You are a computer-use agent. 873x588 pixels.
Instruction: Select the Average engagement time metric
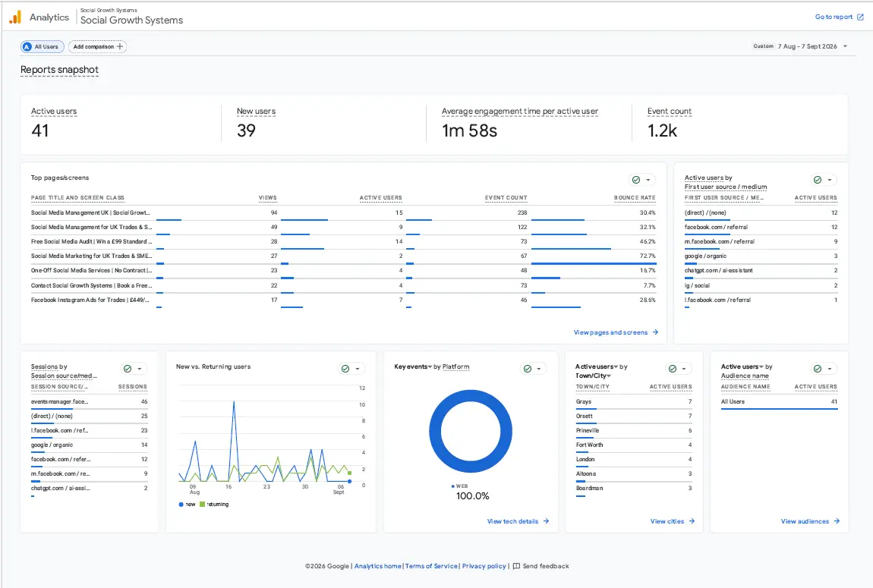click(x=529, y=124)
